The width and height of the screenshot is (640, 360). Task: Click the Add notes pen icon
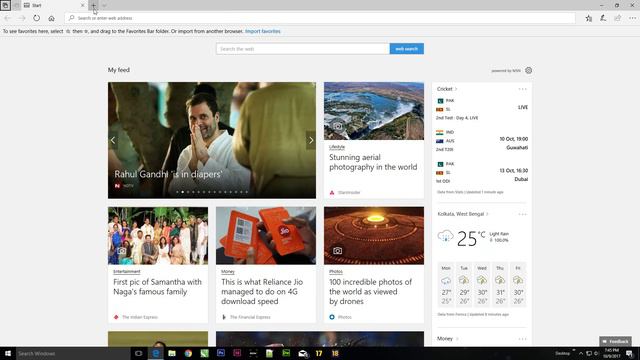tap(603, 18)
